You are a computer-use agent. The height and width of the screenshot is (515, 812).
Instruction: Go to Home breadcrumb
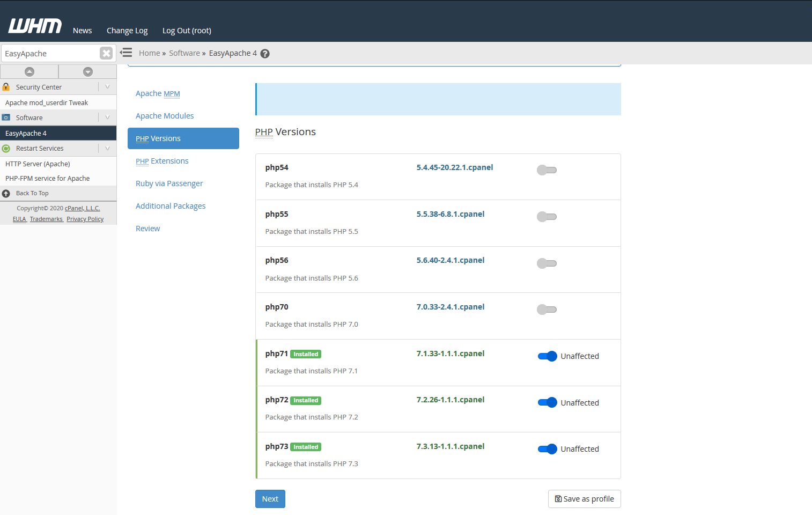click(x=149, y=53)
